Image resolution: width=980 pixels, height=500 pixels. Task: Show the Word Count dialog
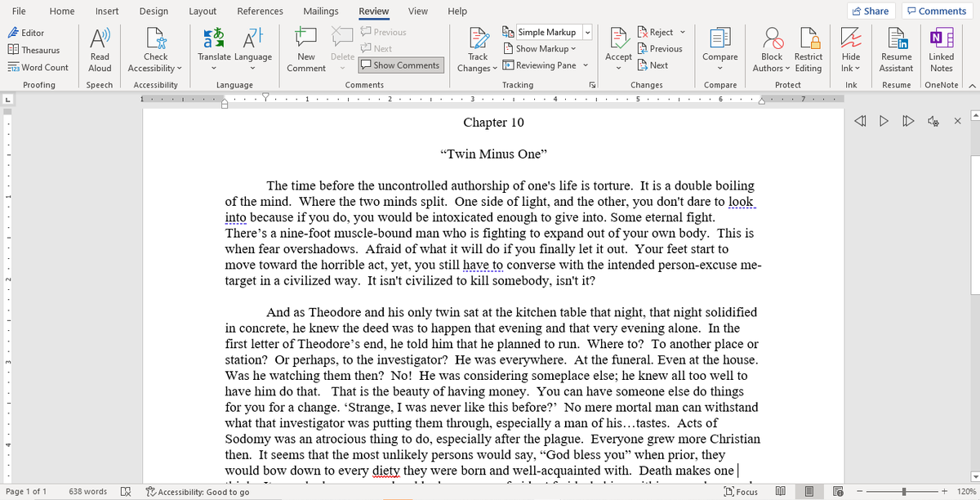tap(38, 67)
